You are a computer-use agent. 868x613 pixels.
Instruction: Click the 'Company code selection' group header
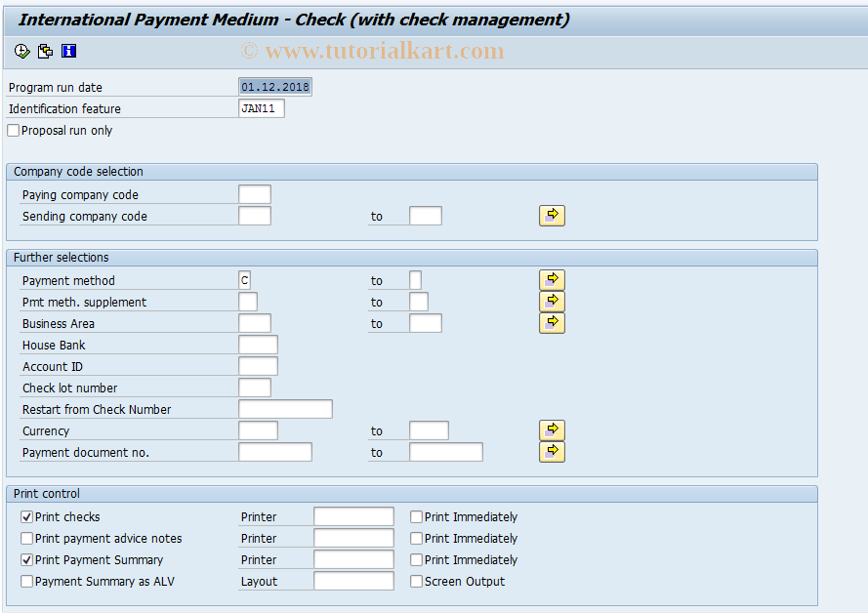coord(412,172)
